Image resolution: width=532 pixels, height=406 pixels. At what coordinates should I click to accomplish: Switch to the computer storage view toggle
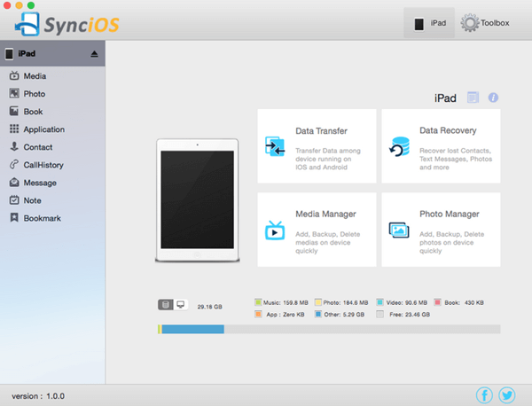tap(181, 304)
